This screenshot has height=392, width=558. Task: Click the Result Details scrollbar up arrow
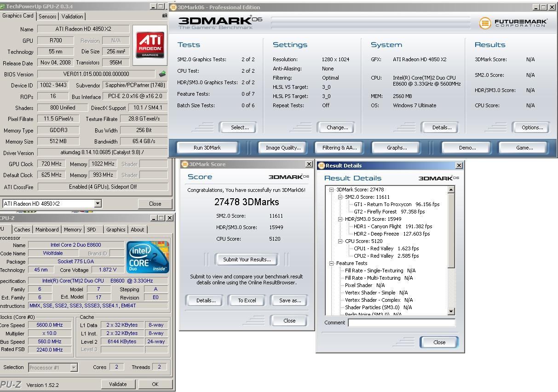451,190
